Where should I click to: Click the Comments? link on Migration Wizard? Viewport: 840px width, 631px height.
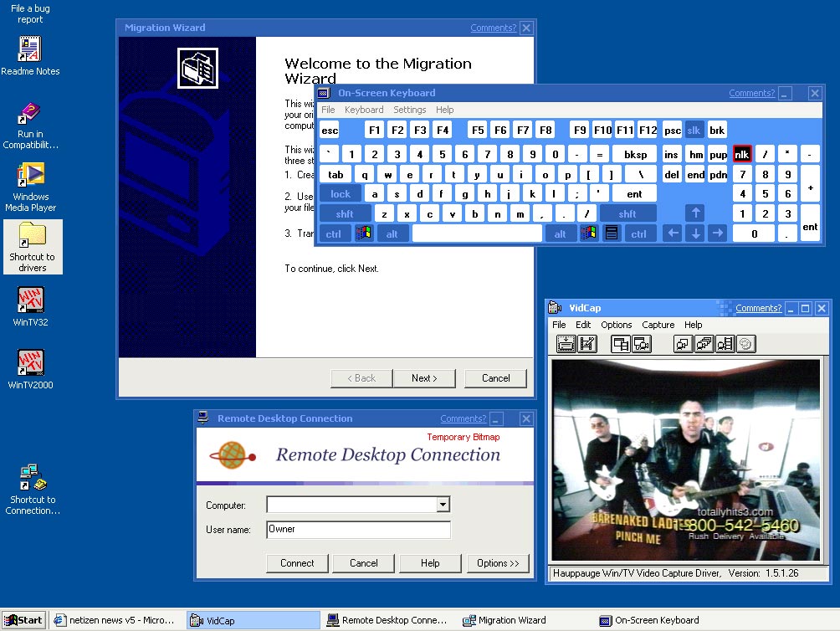click(x=493, y=28)
